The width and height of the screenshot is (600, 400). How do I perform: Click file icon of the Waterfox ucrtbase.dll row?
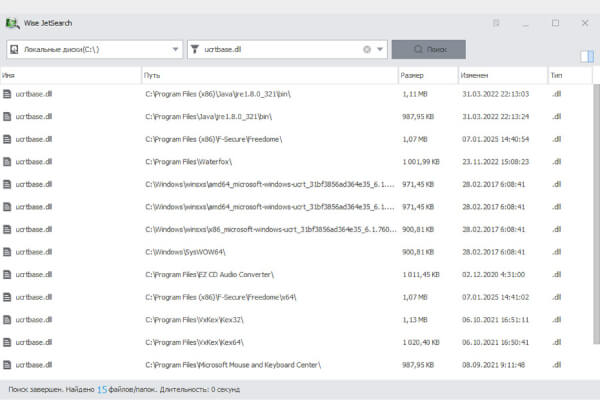tap(7, 161)
